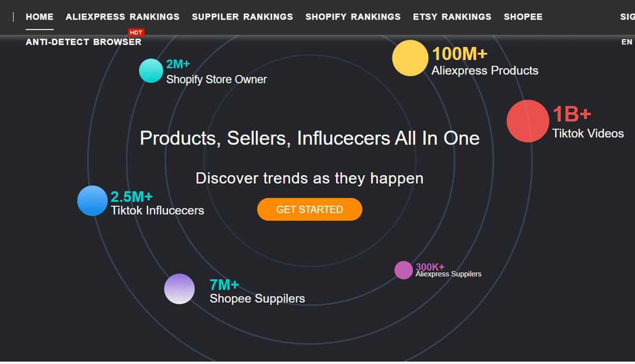The image size is (635, 364).
Task: Click the Tiktok Influcecers label
Action: [x=157, y=210]
